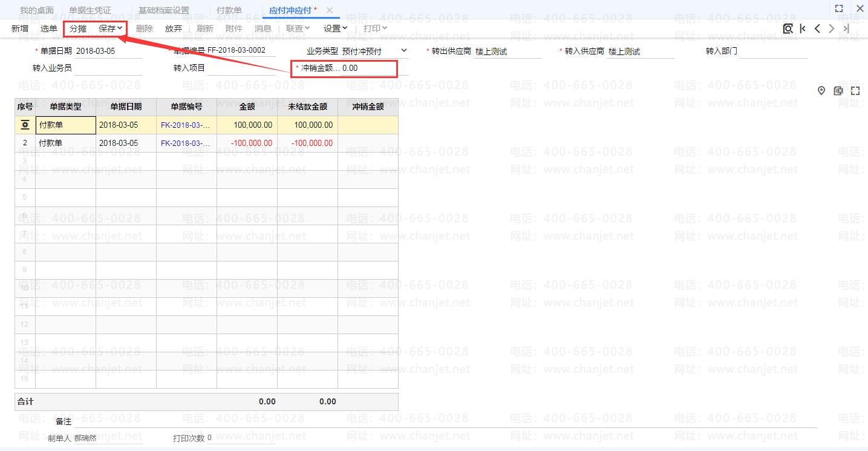Click the row-one marker icon in 序号 column

pos(25,125)
